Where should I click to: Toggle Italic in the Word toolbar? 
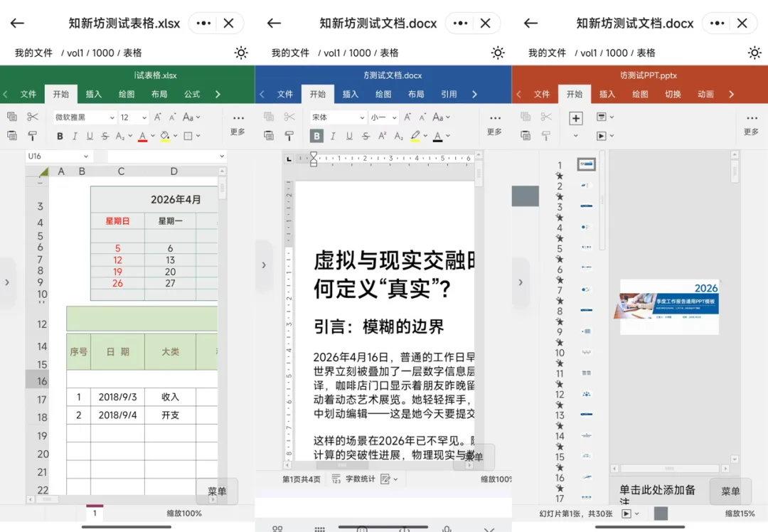(x=333, y=136)
